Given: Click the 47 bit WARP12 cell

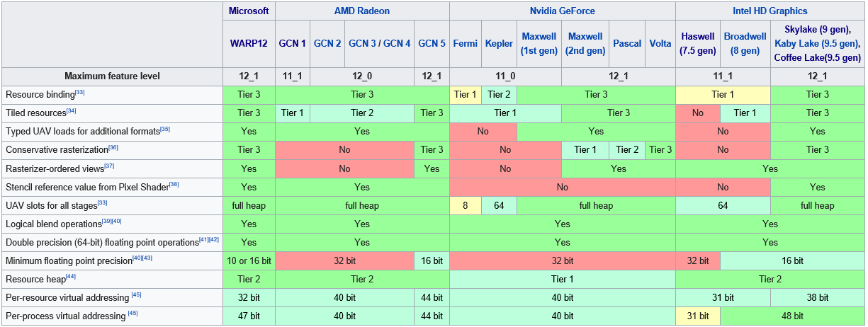Looking at the screenshot, I should (249, 316).
